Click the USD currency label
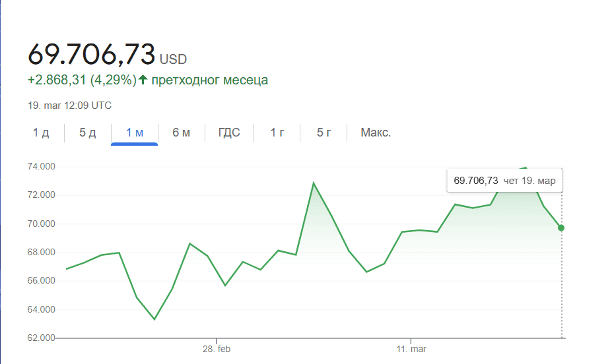 click(173, 59)
